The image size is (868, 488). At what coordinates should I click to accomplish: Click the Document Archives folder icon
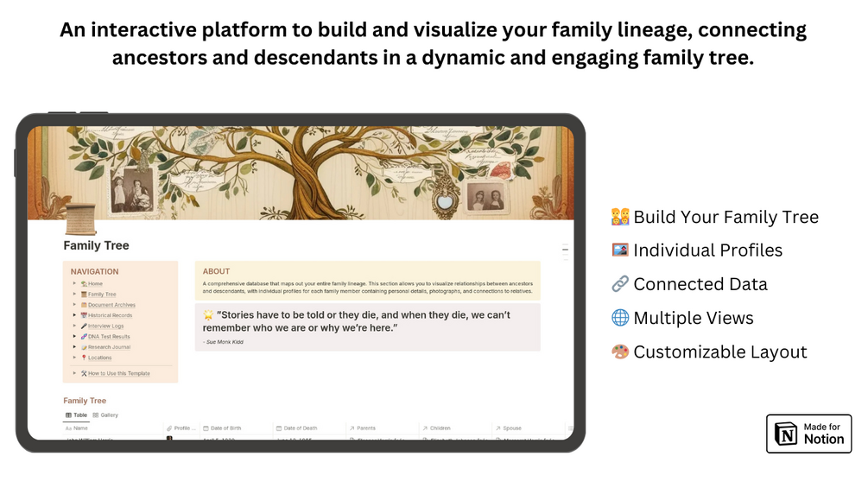84,305
